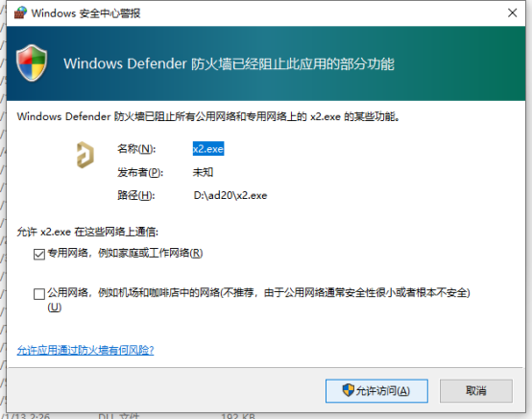
Task: Click the 取消 cancel button
Action: tap(476, 391)
